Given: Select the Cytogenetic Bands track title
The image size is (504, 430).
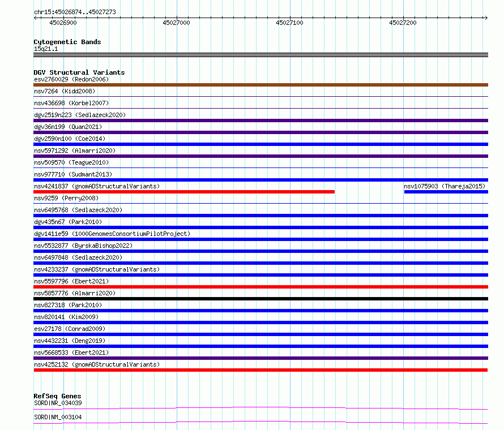Looking at the screenshot, I should 67,42.
